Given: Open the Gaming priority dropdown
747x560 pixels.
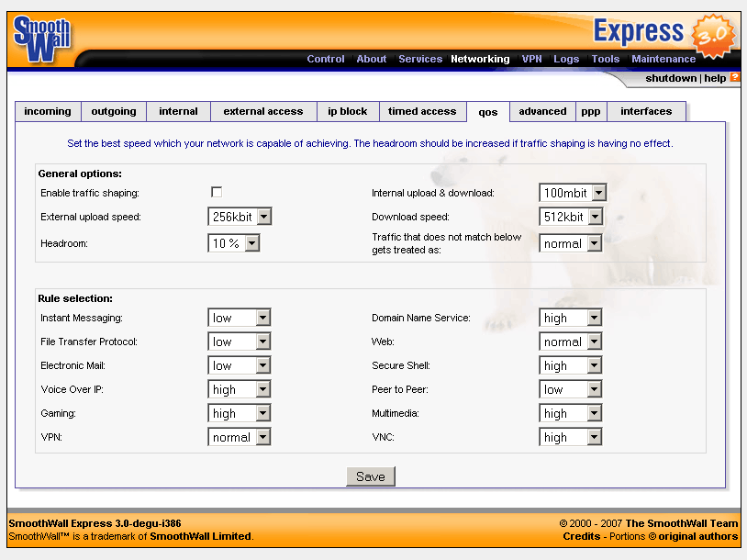Looking at the screenshot, I should click(240, 413).
